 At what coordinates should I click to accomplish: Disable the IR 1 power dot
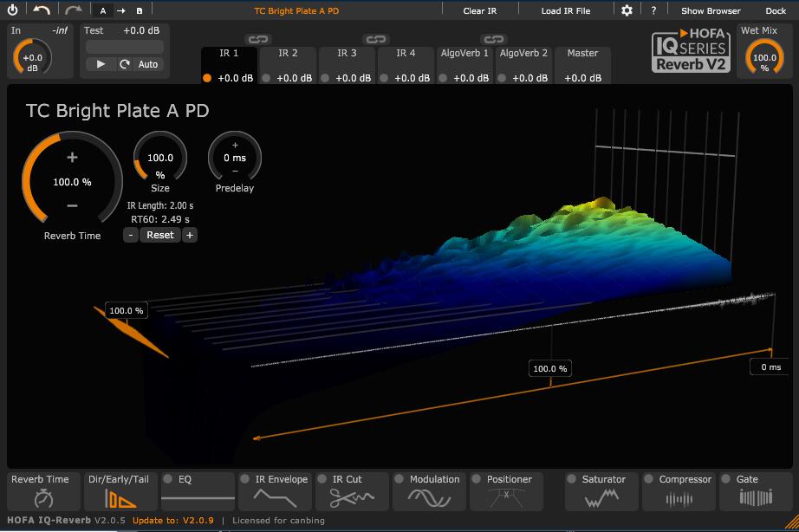pos(207,78)
